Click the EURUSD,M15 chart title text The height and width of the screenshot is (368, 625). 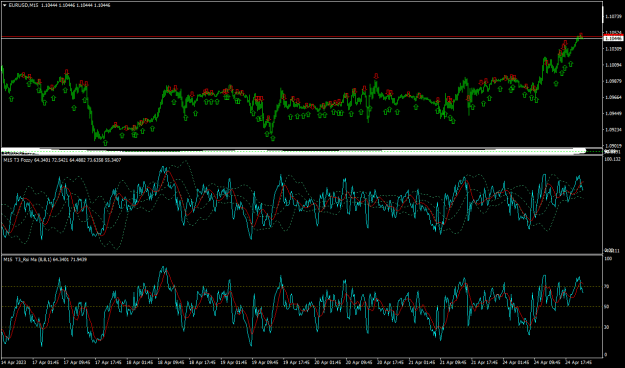pyautogui.click(x=23, y=6)
